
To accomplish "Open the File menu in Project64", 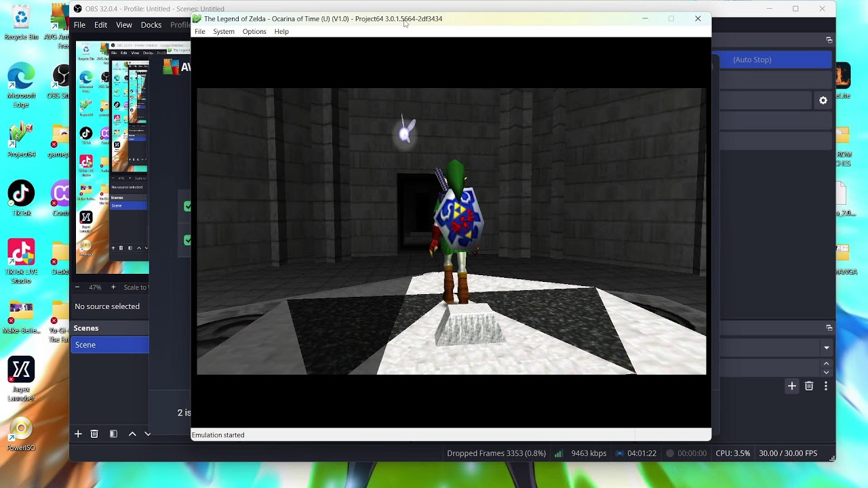I will (200, 32).
